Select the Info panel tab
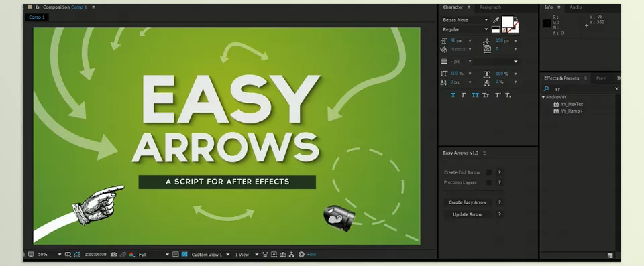Image resolution: width=644 pixels, height=266 pixels. pyautogui.click(x=548, y=7)
